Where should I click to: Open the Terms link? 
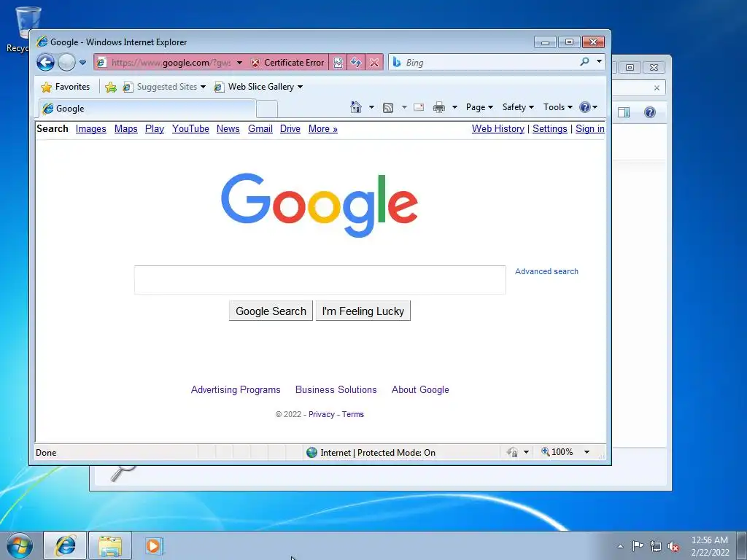coord(353,414)
